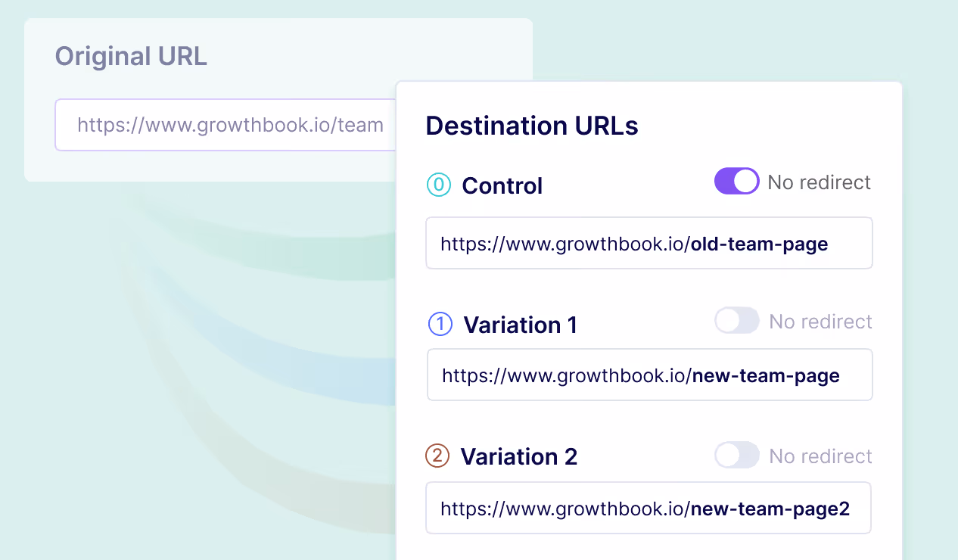Screen dimensions: 958x560
Task: Click the Variation 2 label
Action: [519, 456]
